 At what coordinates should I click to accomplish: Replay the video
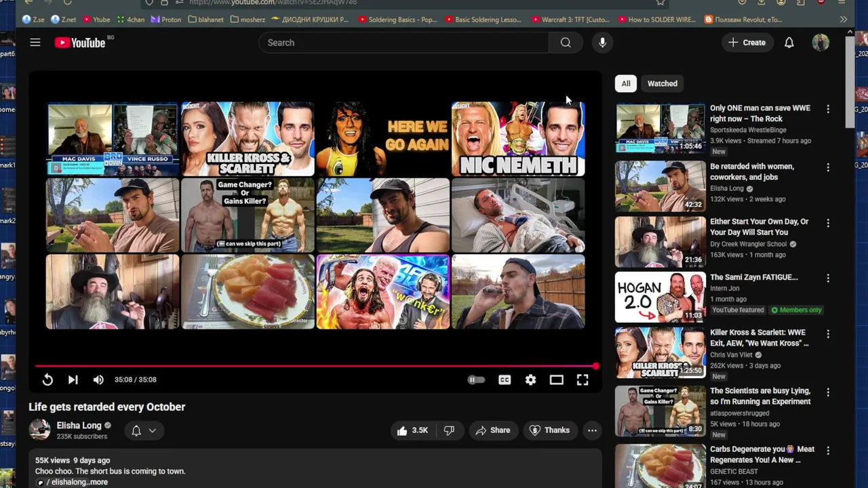[x=47, y=380]
